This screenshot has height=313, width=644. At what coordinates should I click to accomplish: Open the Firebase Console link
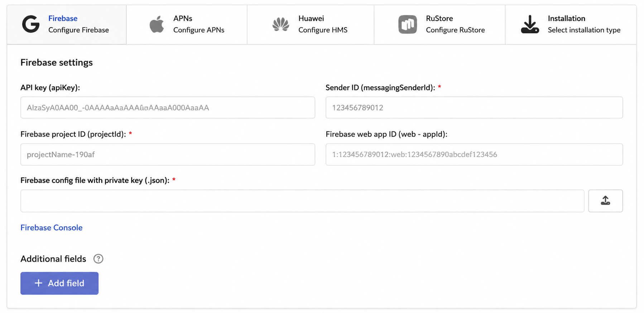click(x=51, y=228)
